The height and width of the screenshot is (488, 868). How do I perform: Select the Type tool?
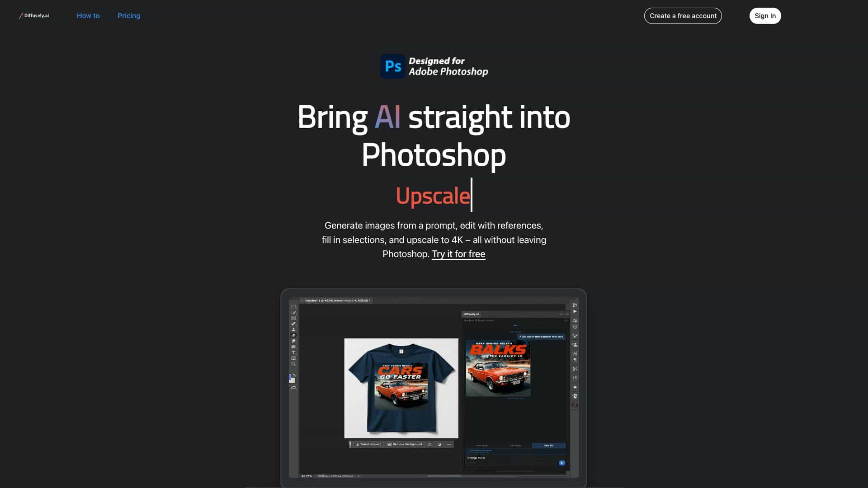click(293, 352)
